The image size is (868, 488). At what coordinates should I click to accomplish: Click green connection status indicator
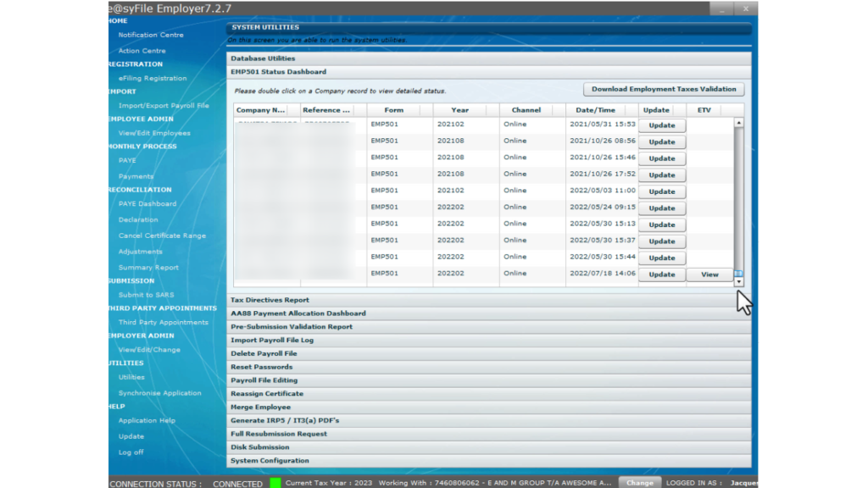point(275,482)
